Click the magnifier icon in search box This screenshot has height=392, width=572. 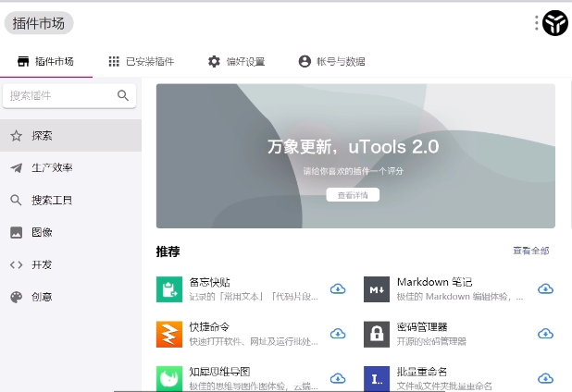click(123, 95)
